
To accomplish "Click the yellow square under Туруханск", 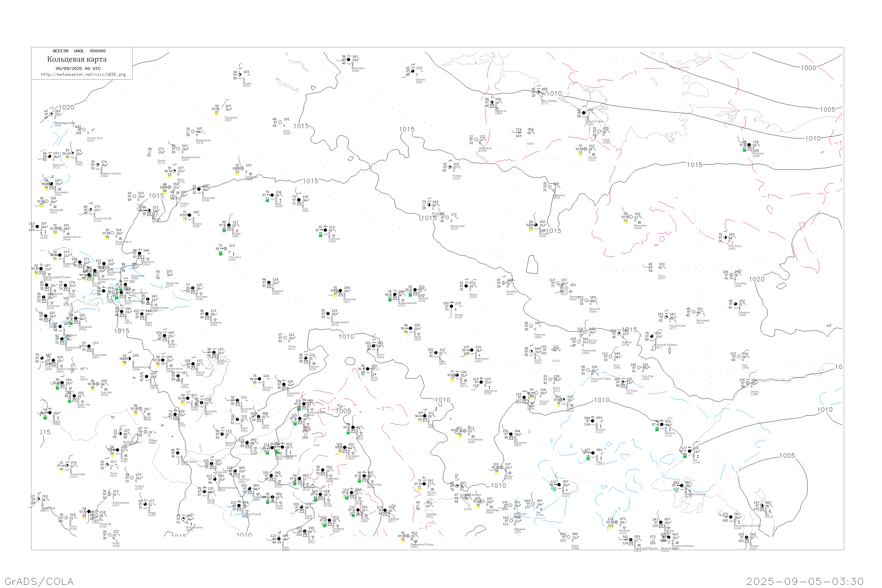I will [x=217, y=114].
